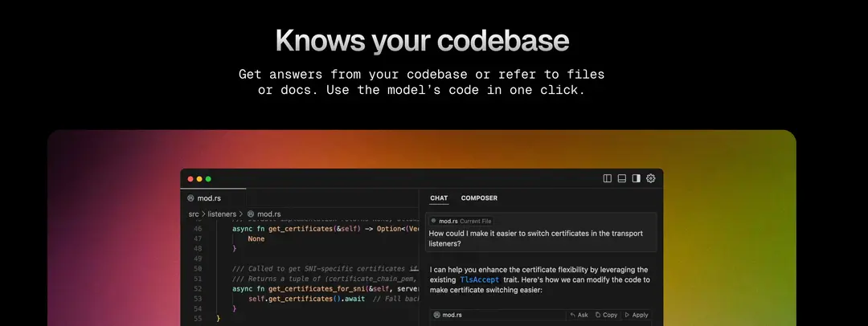Toggle the right sidebar layout icon
The width and height of the screenshot is (868, 326).
[x=637, y=178]
